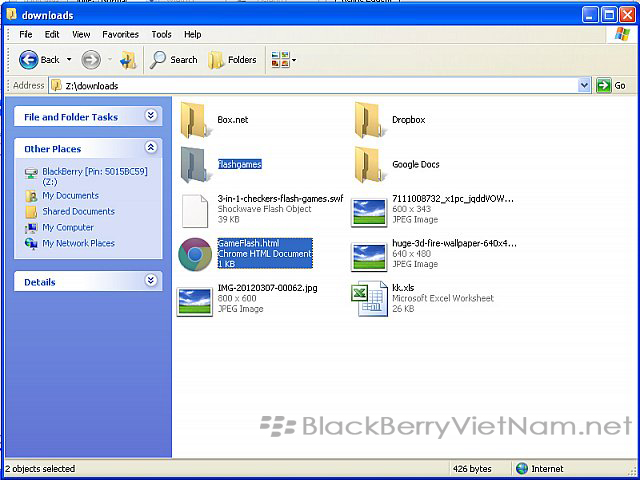The image size is (640, 480).
Task: Click the Forward arrow icon
Action: pyautogui.click(x=91, y=60)
